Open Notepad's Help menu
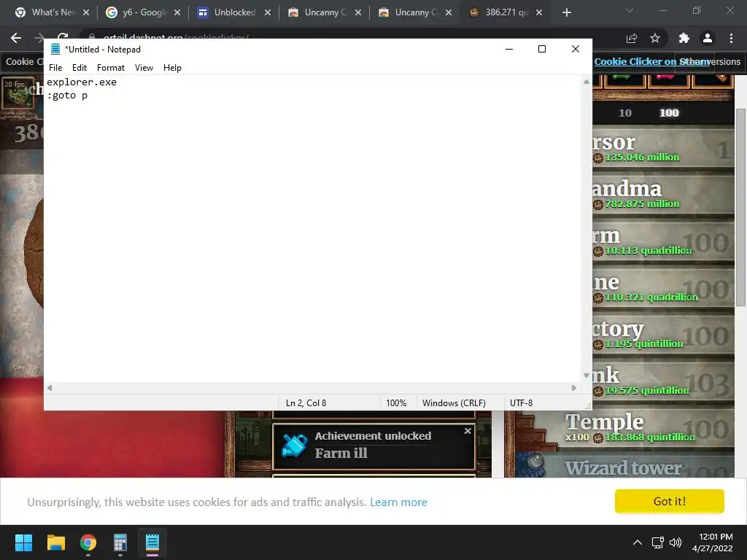 (172, 68)
